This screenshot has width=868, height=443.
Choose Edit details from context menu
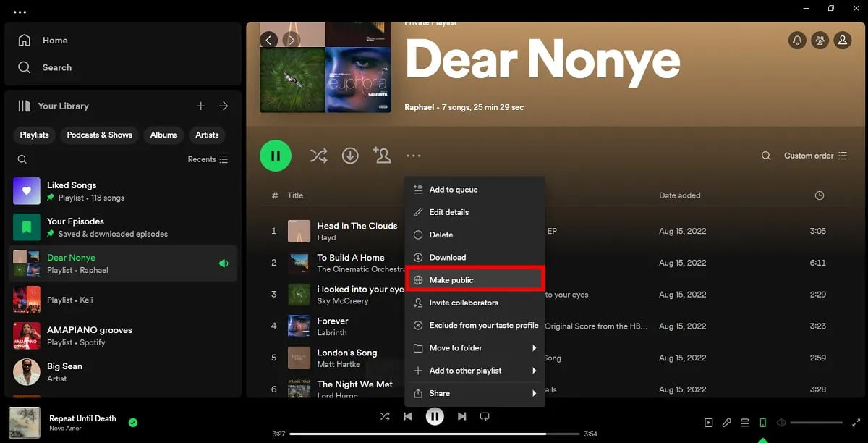(x=475, y=212)
